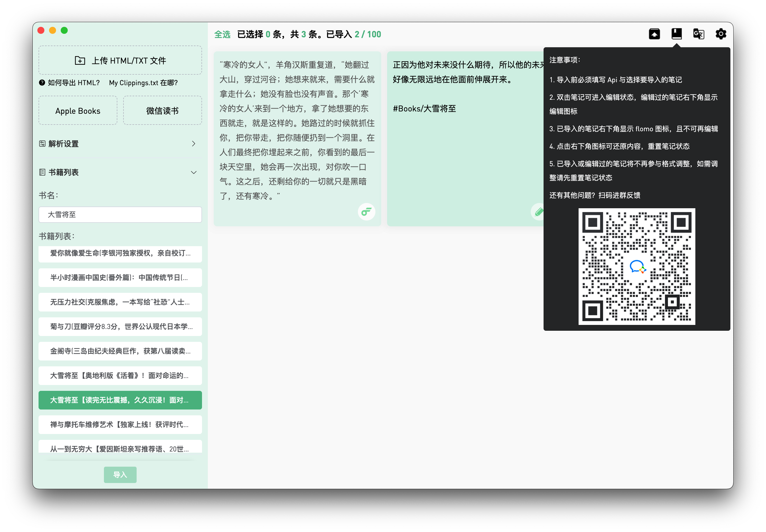Click the Apple Books import button

[x=78, y=111]
